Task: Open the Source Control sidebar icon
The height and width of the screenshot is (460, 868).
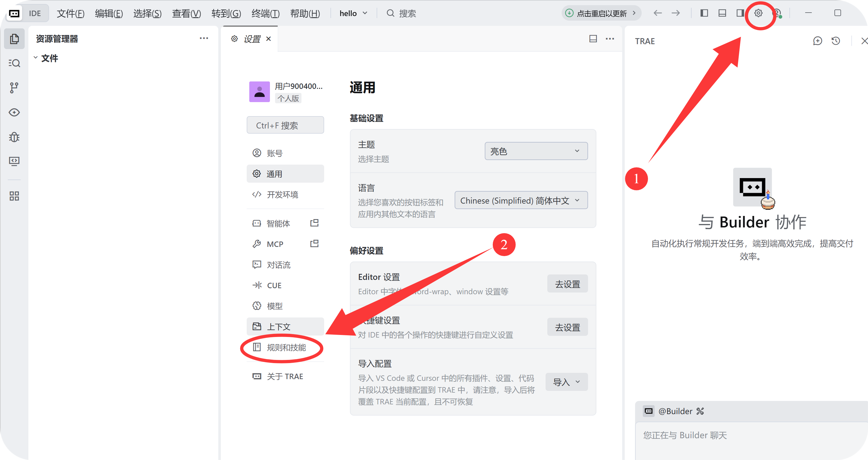Action: (14, 88)
